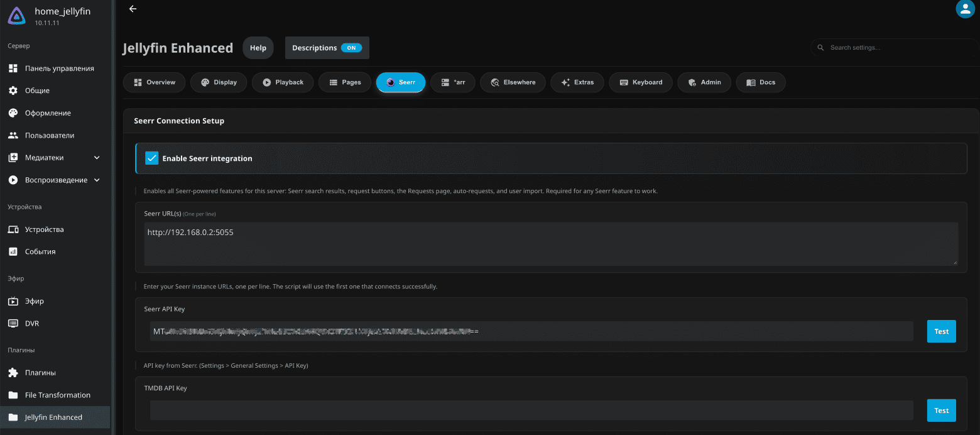The width and height of the screenshot is (980, 435).
Task: Select the *arr tab
Action: 453,82
